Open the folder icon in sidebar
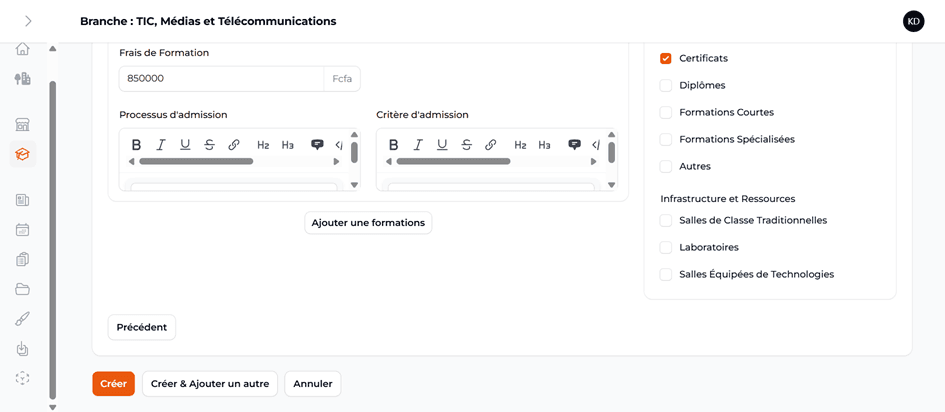 pos(22,289)
